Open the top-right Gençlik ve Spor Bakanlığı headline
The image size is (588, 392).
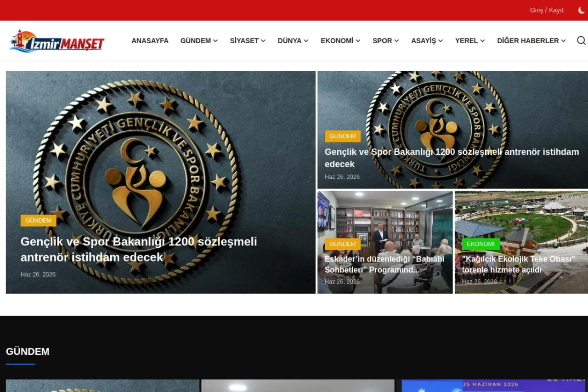(452, 158)
